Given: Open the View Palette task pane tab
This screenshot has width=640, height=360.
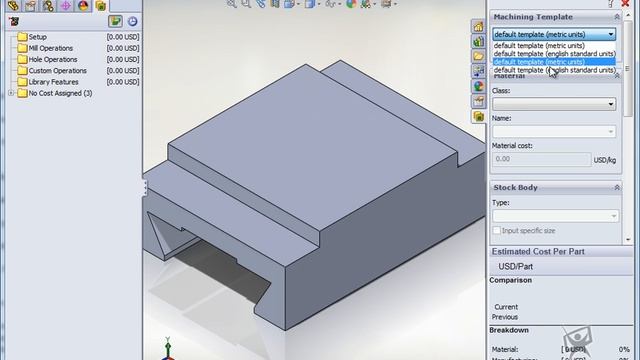Looking at the screenshot, I should coord(478,71).
